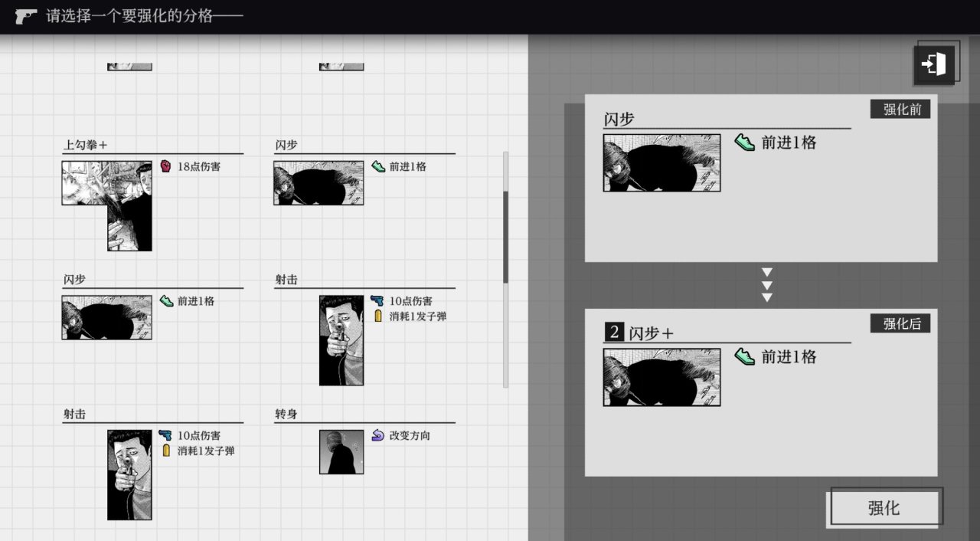Viewport: 980px width, 541px height.
Task: Select the 上勾拳+ card artwork
Action: pyautogui.click(x=107, y=205)
